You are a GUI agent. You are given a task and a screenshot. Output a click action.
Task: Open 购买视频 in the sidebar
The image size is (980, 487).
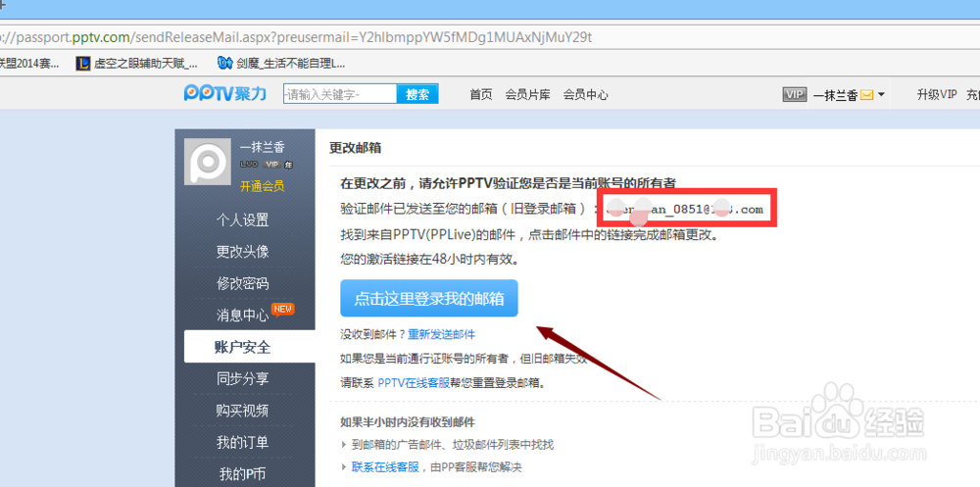point(242,411)
